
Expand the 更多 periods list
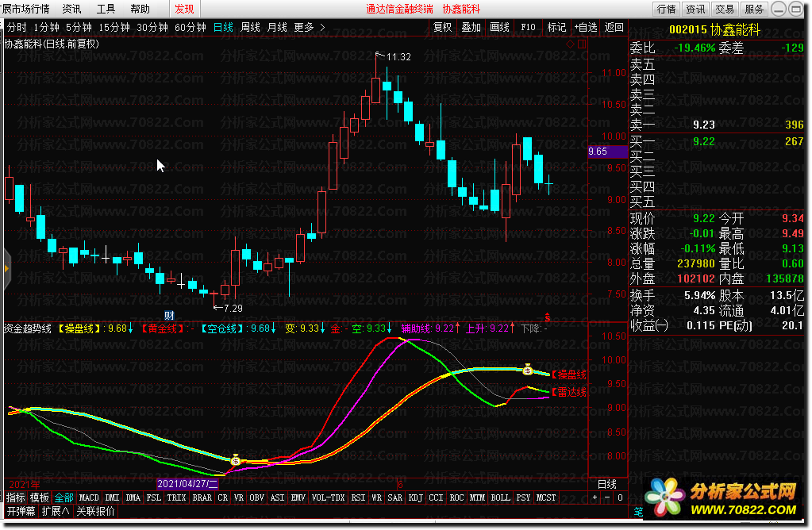(309, 28)
